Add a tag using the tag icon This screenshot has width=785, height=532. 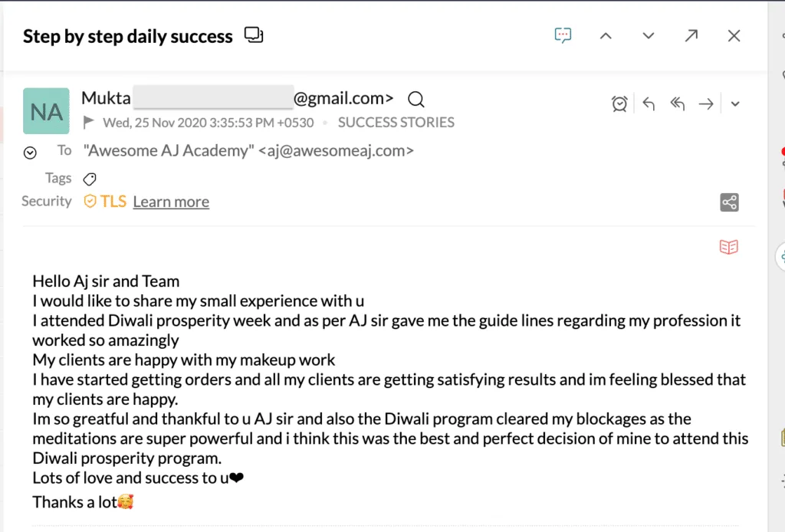[x=90, y=179]
